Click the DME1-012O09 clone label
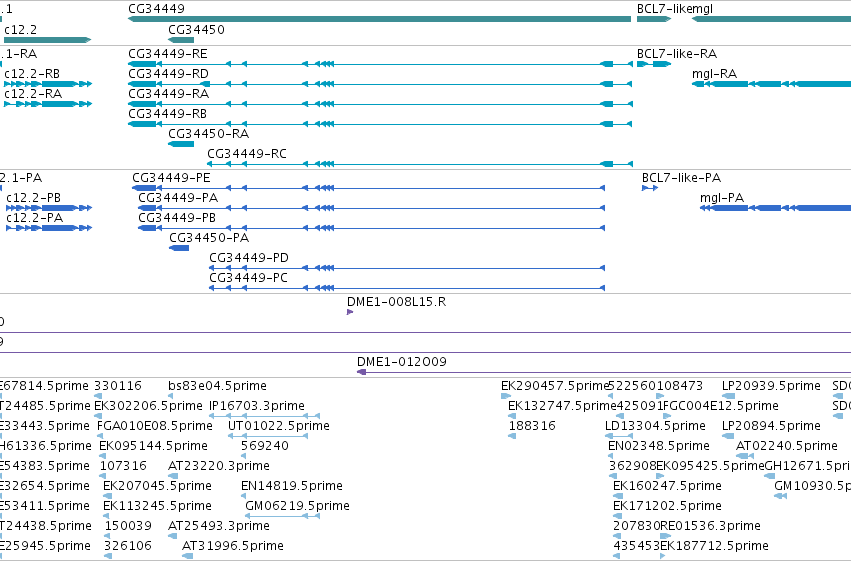Viewport: 851px width, 561px height. pos(402,362)
